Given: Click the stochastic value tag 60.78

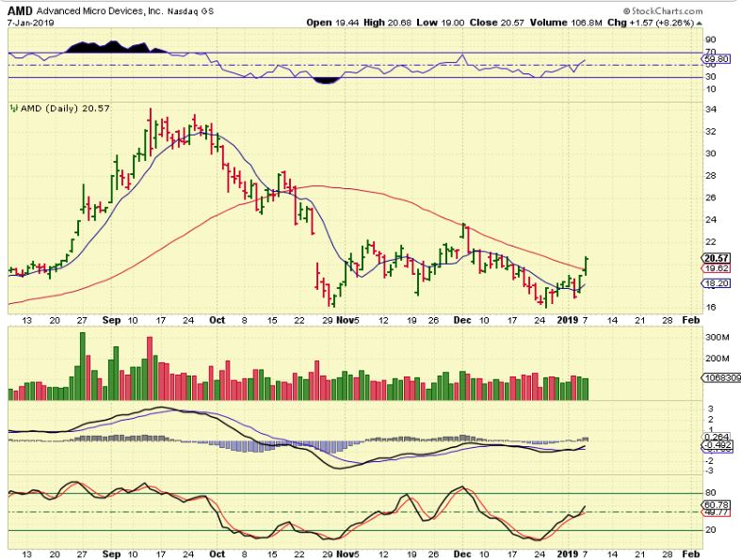Looking at the screenshot, I should tap(717, 504).
